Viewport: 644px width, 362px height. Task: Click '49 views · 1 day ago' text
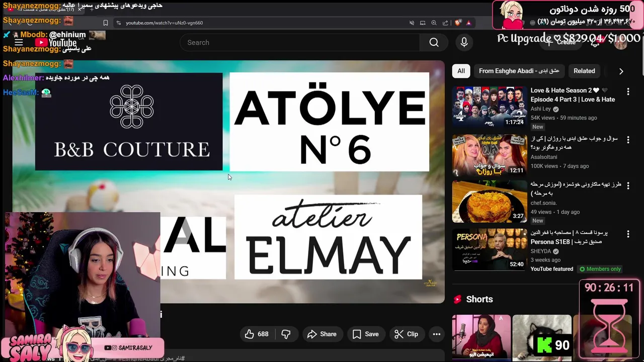pos(555,212)
